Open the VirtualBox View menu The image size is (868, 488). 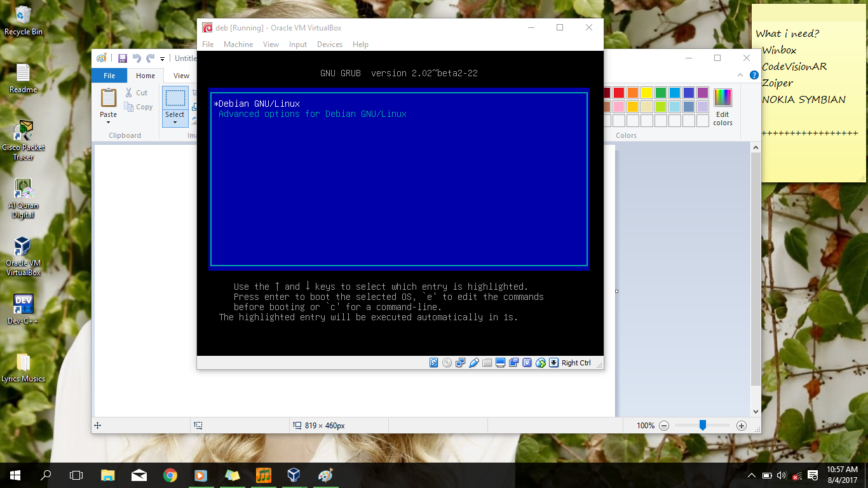tap(271, 44)
